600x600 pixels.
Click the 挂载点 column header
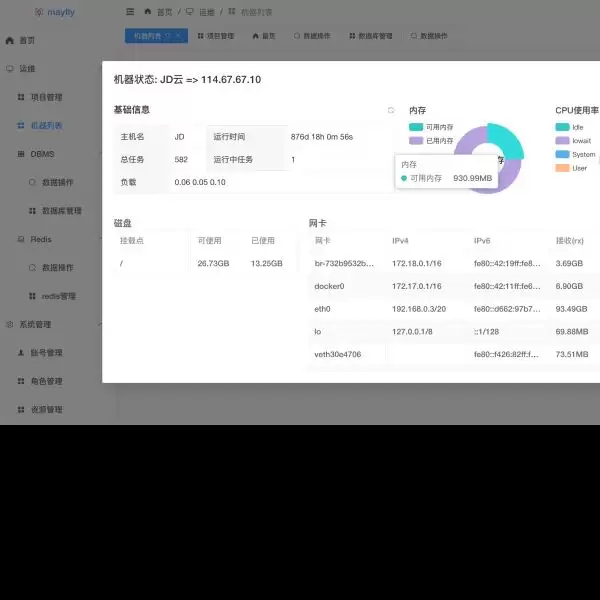(132, 240)
